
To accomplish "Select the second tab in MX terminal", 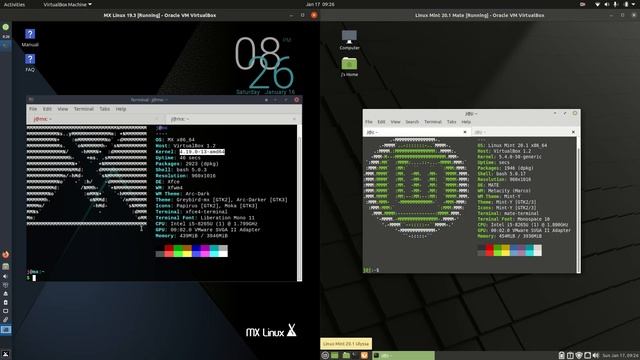I will pos(233,119).
